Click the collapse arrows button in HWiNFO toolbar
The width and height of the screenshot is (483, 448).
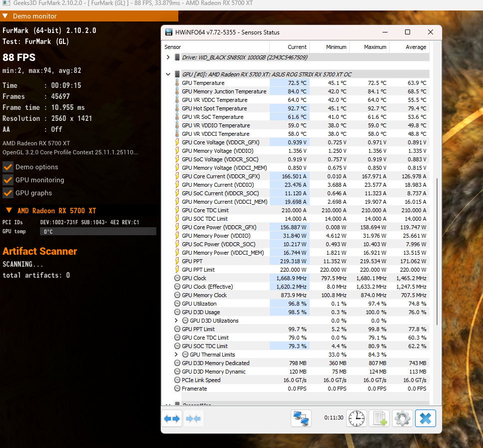(x=193, y=419)
